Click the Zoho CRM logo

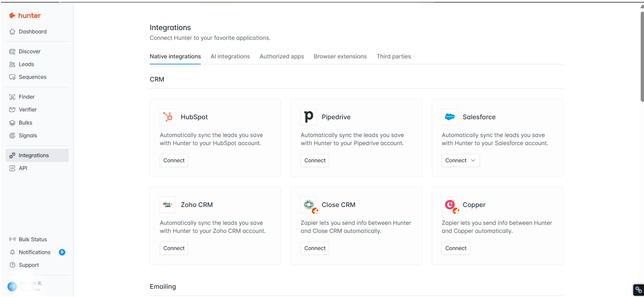[x=168, y=205]
